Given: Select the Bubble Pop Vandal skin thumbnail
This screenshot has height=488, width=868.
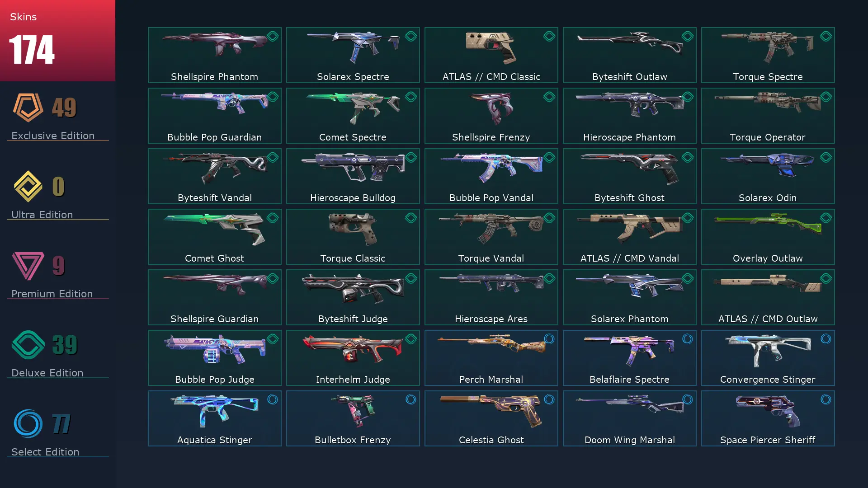Looking at the screenshot, I should click(x=491, y=168).
